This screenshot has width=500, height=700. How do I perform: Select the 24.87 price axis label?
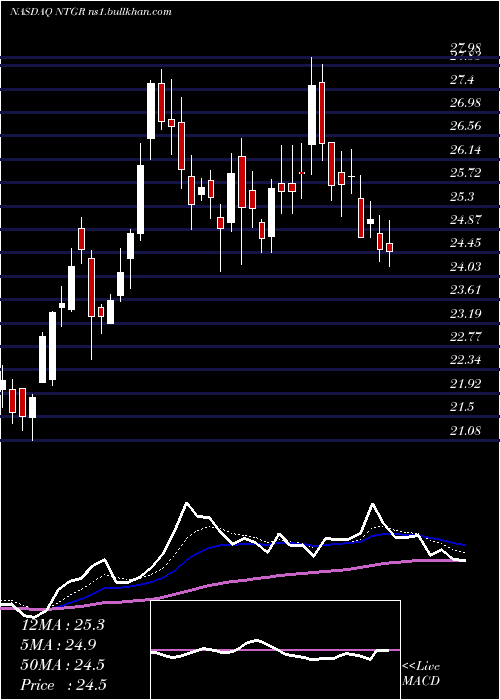click(466, 220)
